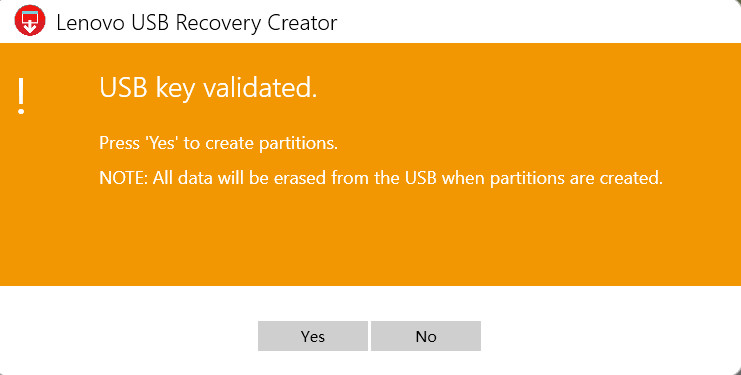The height and width of the screenshot is (375, 741).
Task: Click the 'USB key validated.' heading
Action: 208,88
